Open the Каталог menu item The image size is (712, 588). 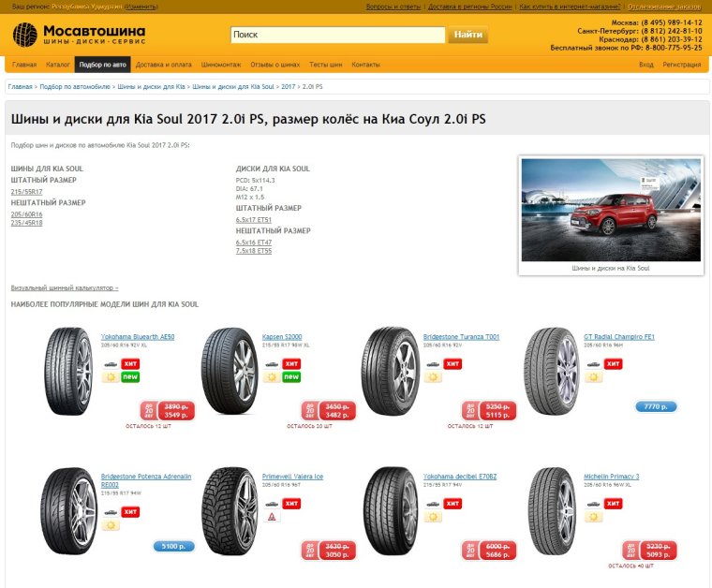(x=58, y=65)
